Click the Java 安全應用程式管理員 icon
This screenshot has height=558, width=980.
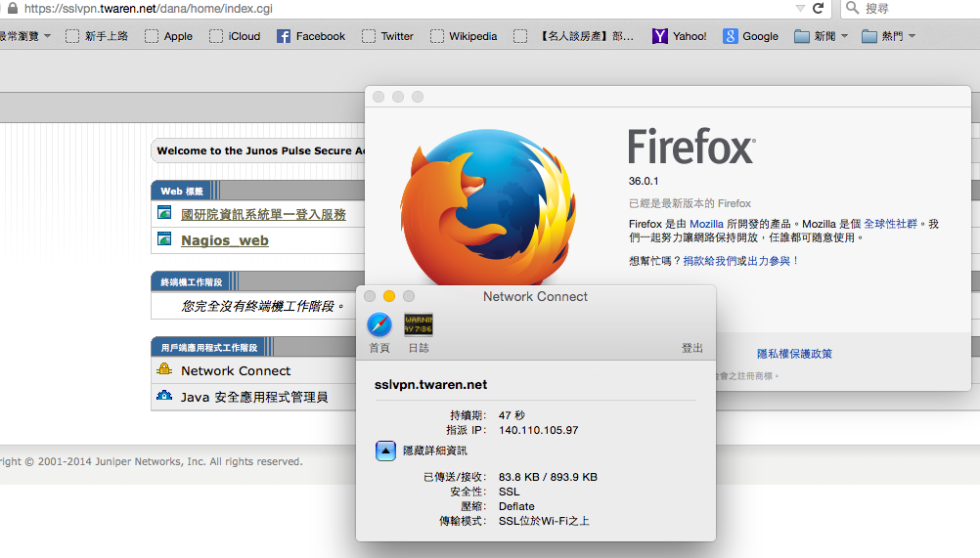[x=164, y=397]
